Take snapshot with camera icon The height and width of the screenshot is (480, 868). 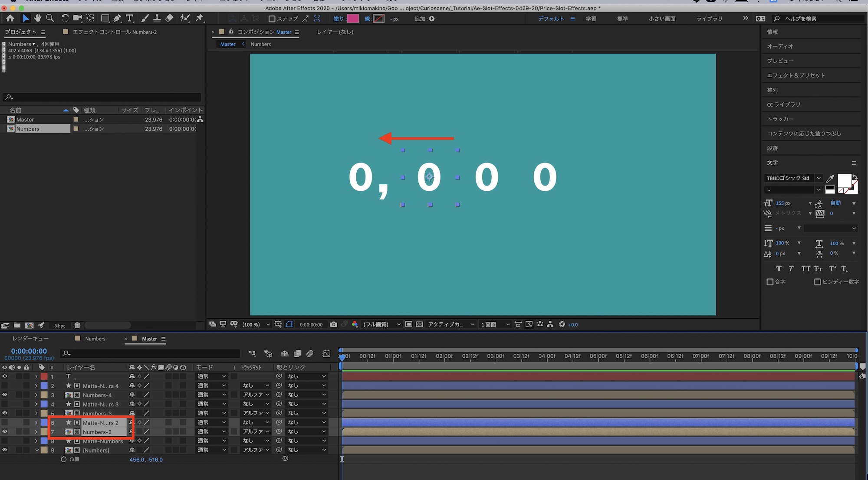tap(333, 324)
